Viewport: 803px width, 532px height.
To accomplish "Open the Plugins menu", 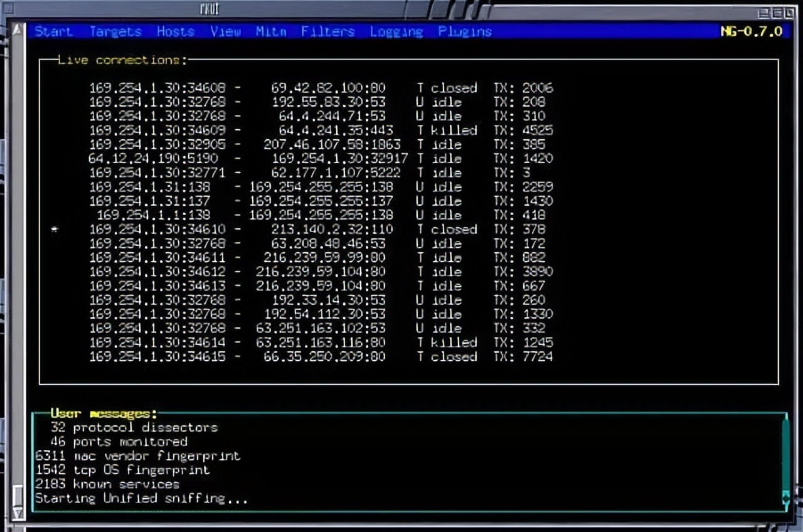I will [x=465, y=31].
